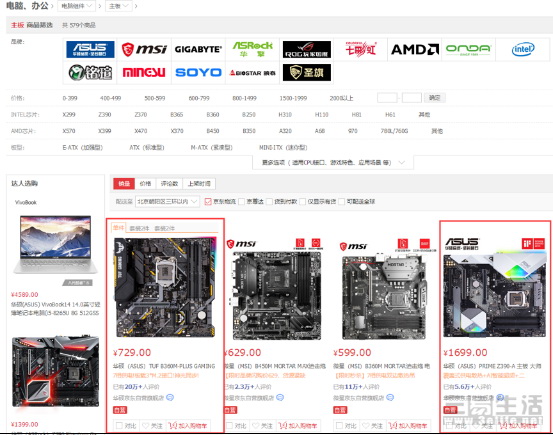Add ¥599.00 B360M MORTAR to cart
The width and height of the screenshot is (553, 435).
click(x=408, y=426)
